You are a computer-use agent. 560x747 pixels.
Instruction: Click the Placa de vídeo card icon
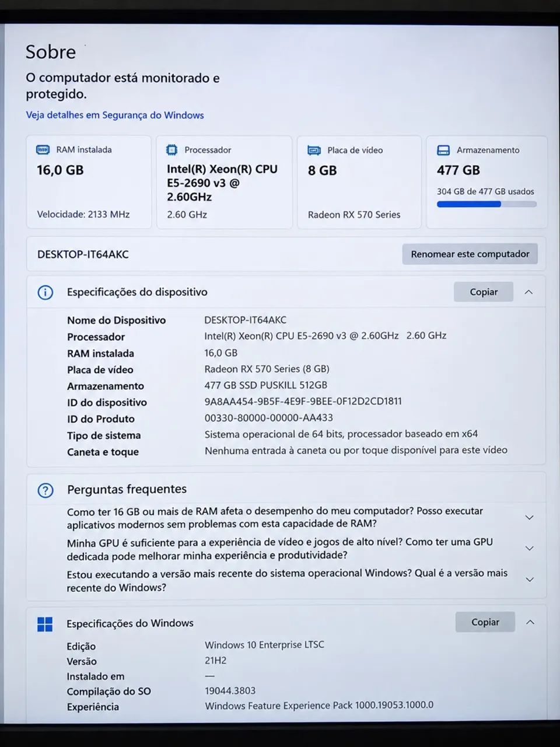point(314,151)
